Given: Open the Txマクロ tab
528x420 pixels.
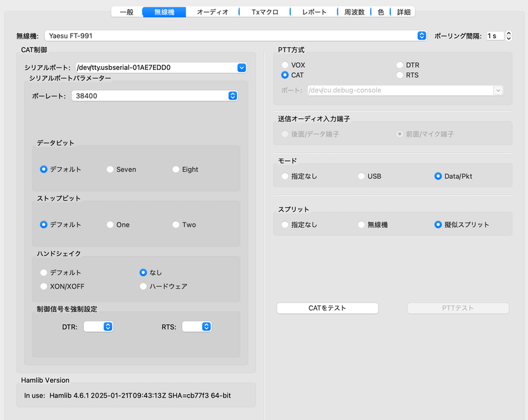Looking at the screenshot, I should tap(265, 12).
